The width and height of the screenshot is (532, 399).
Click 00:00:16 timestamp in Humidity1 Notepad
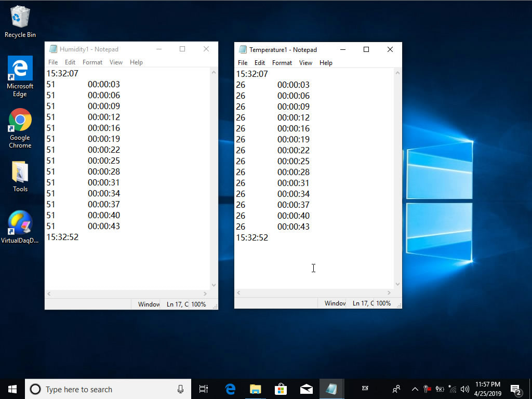pos(104,128)
